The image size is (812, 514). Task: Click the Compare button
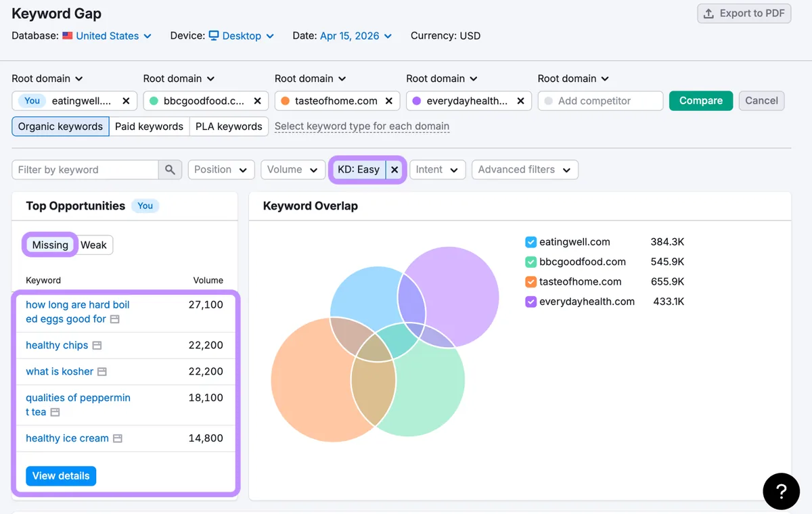(x=701, y=101)
